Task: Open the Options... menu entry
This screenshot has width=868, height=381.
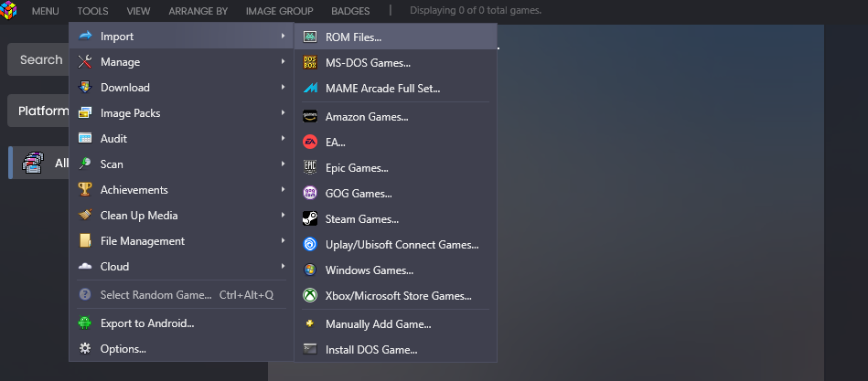Action: click(181, 348)
